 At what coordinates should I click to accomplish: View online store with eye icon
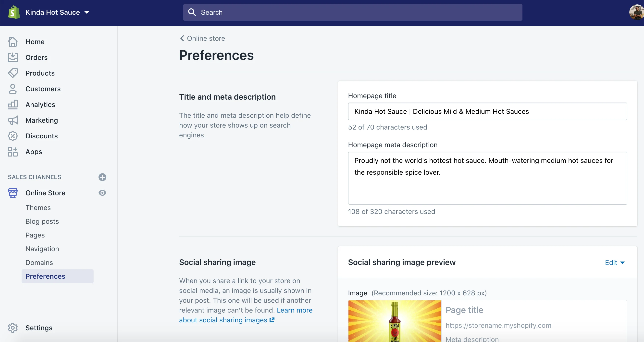click(x=102, y=193)
